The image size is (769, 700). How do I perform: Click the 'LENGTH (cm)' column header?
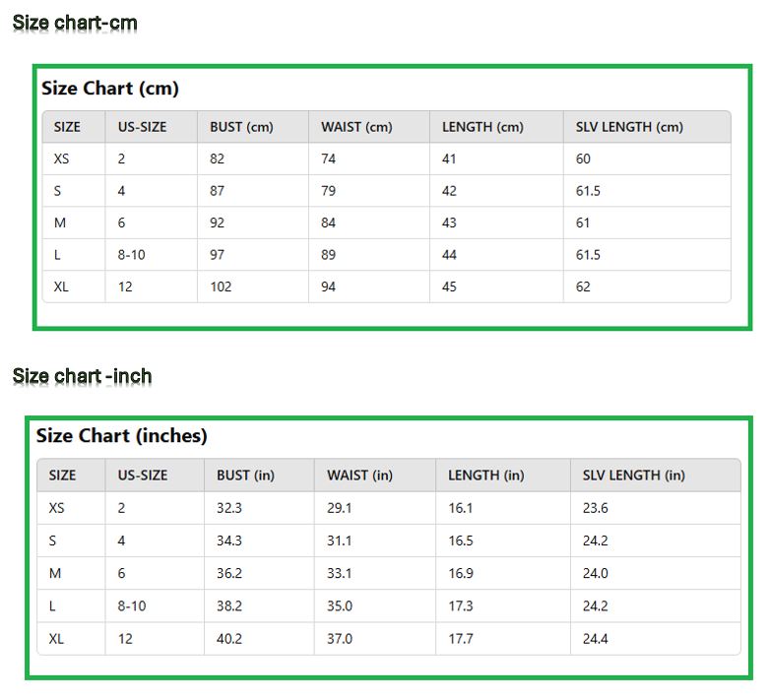pos(482,127)
